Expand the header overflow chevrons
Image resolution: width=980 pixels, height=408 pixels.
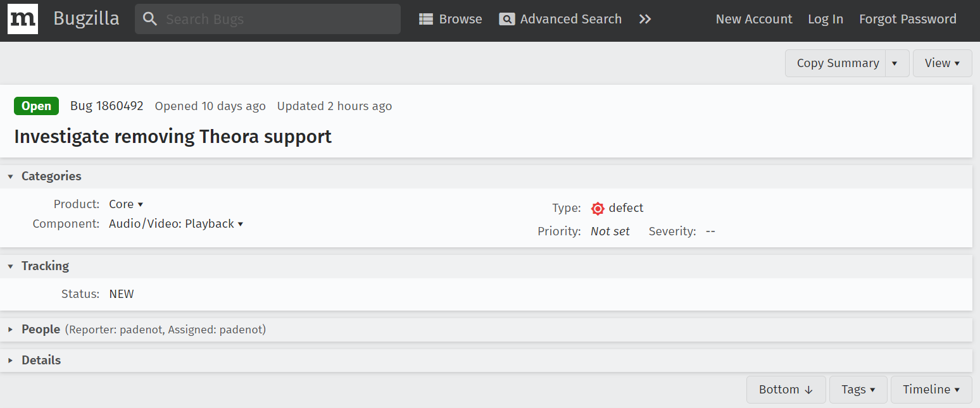click(x=645, y=19)
